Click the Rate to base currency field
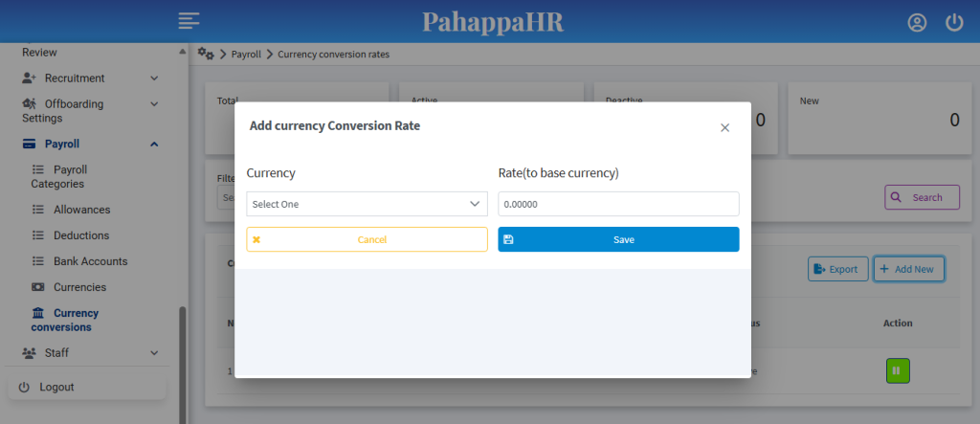The width and height of the screenshot is (980, 424). pyautogui.click(x=618, y=204)
